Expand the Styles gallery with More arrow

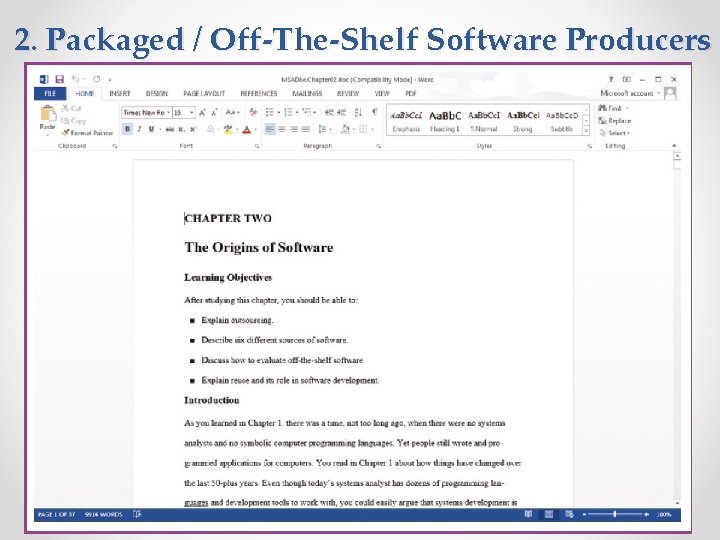click(x=586, y=131)
